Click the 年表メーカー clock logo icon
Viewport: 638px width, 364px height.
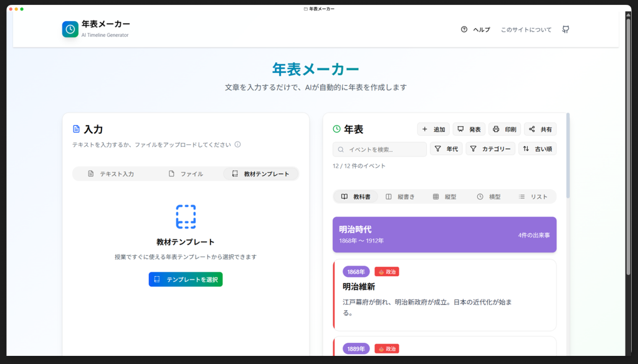pos(70,29)
